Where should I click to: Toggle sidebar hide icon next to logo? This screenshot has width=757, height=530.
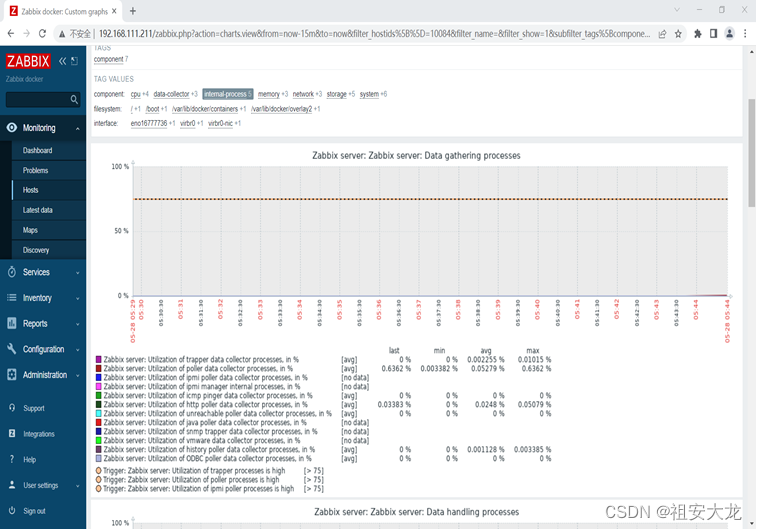click(74, 61)
